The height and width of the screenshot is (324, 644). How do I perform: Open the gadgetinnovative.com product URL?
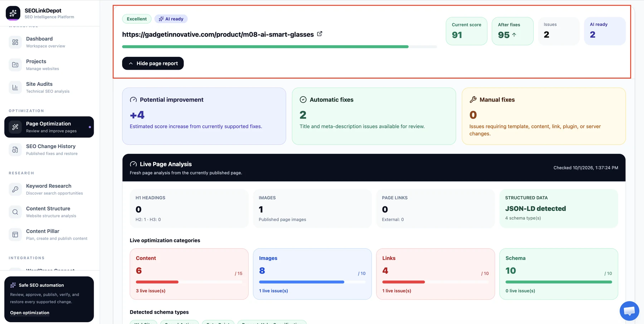click(x=218, y=34)
